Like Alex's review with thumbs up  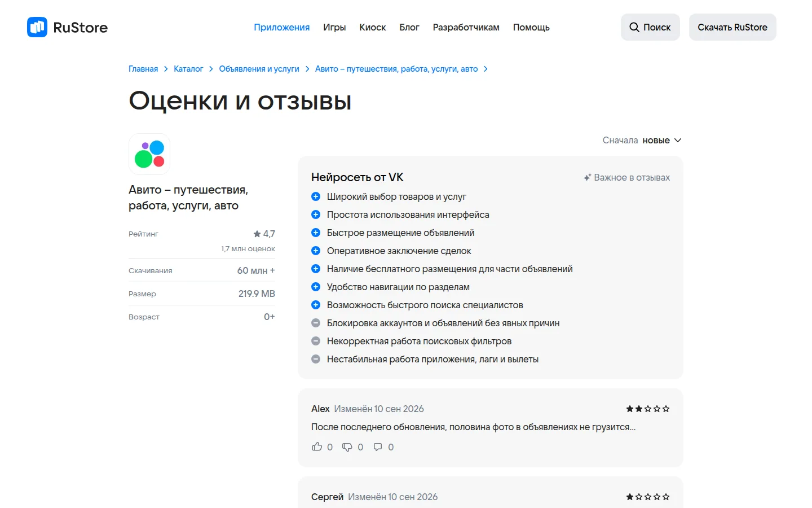pos(317,446)
